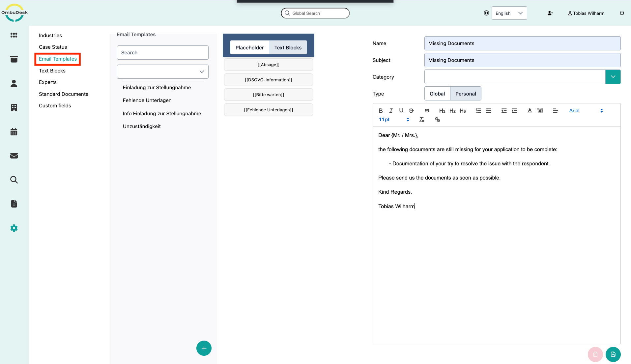Click the save template icon button
Image resolution: width=631 pixels, height=364 pixels.
pyautogui.click(x=613, y=354)
